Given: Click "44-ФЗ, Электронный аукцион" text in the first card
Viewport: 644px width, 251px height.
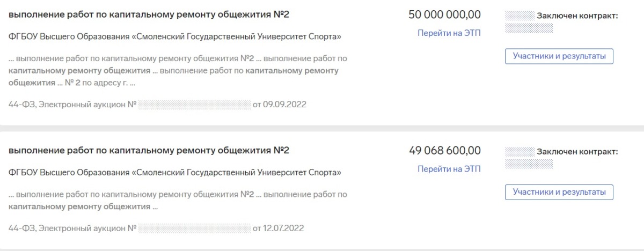Looking at the screenshot, I should pyautogui.click(x=67, y=105).
